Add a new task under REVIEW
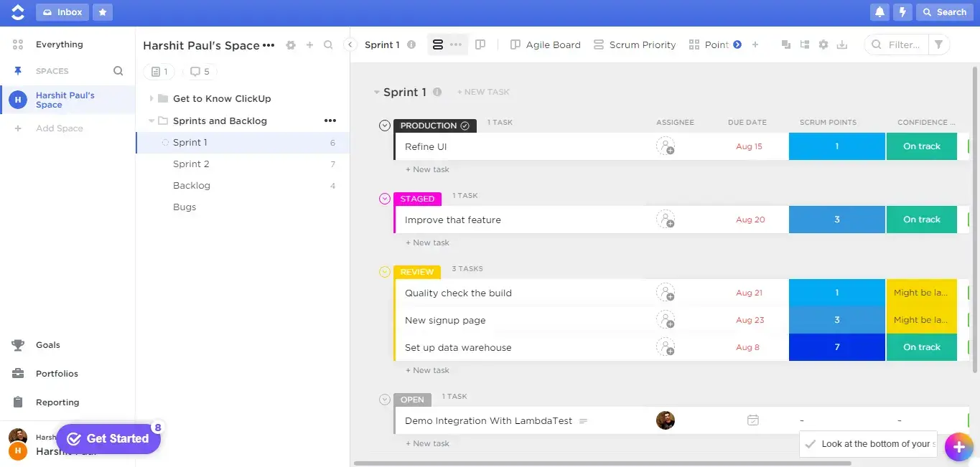Image resolution: width=980 pixels, height=467 pixels. click(427, 369)
